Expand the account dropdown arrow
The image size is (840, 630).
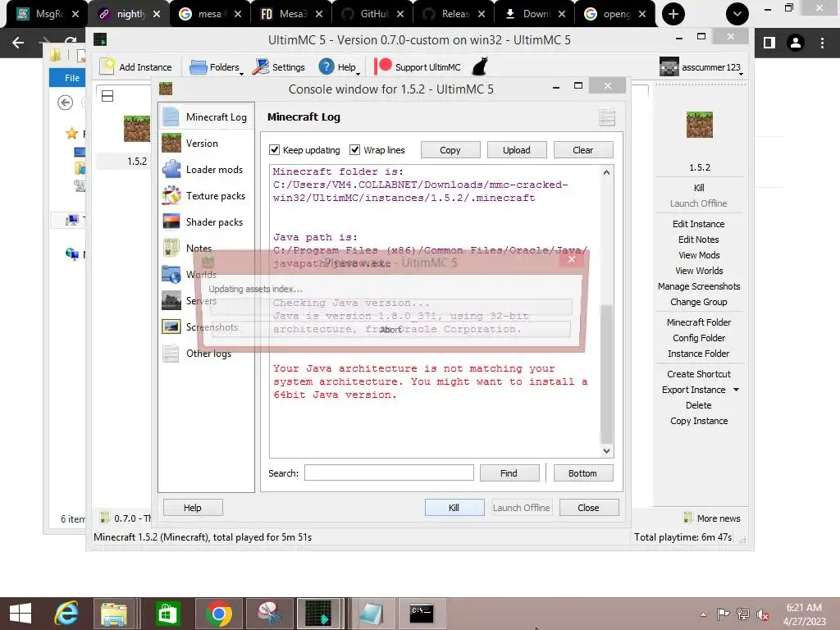pos(741,74)
